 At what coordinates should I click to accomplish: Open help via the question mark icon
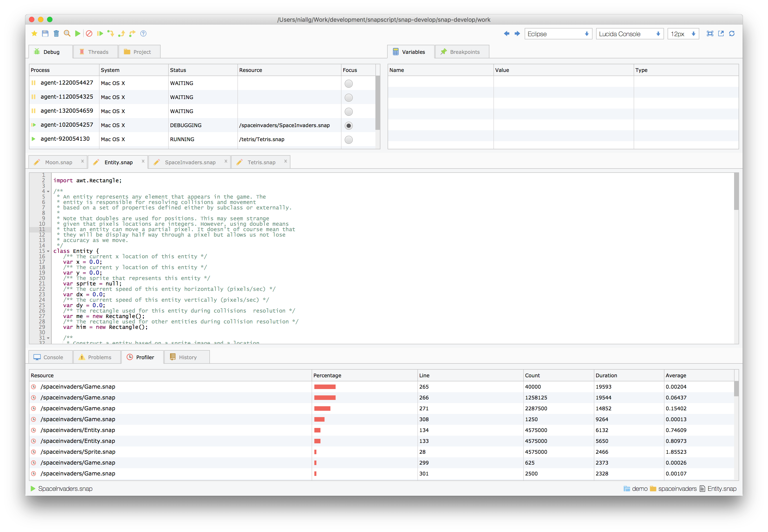pyautogui.click(x=143, y=33)
